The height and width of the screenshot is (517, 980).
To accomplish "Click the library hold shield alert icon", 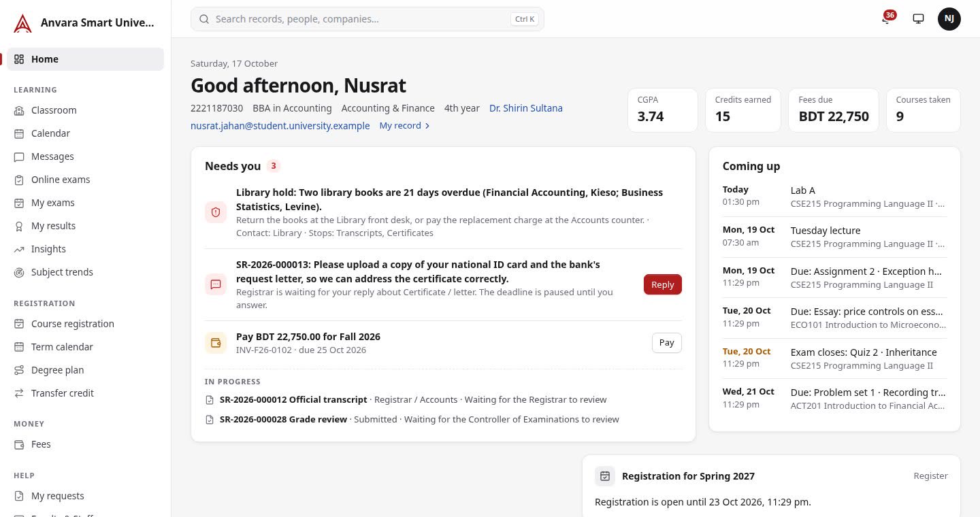I will point(216,212).
